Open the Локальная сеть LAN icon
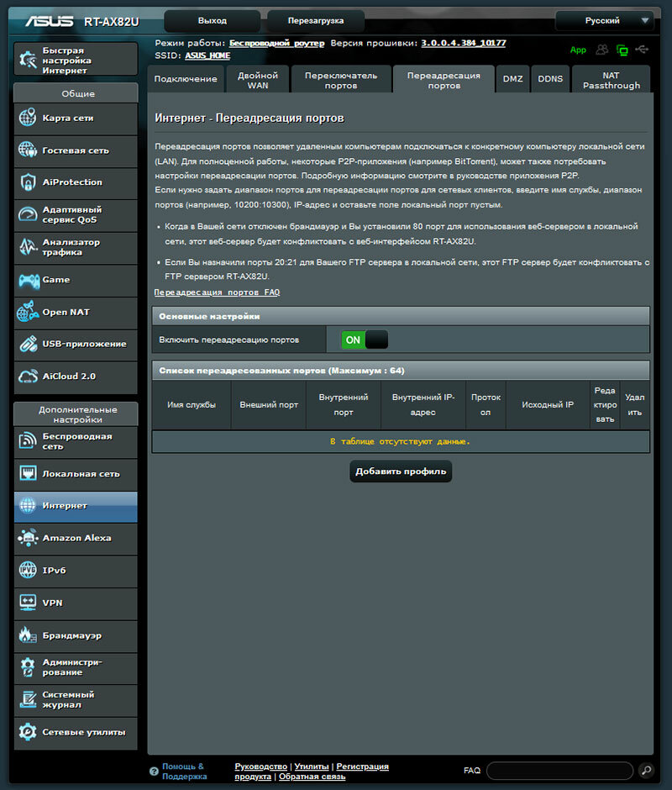672x790 pixels. (28, 473)
